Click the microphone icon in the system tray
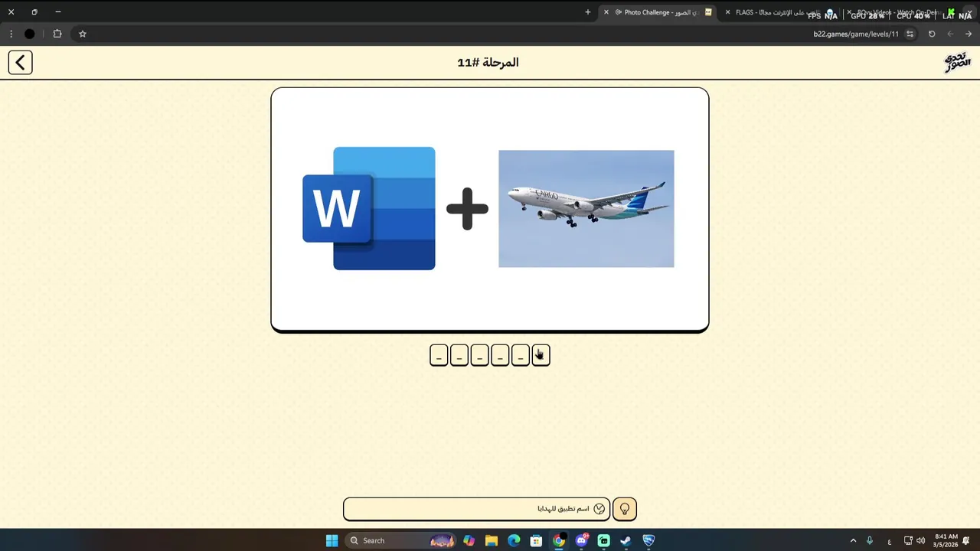The height and width of the screenshot is (551, 980). 870,540
